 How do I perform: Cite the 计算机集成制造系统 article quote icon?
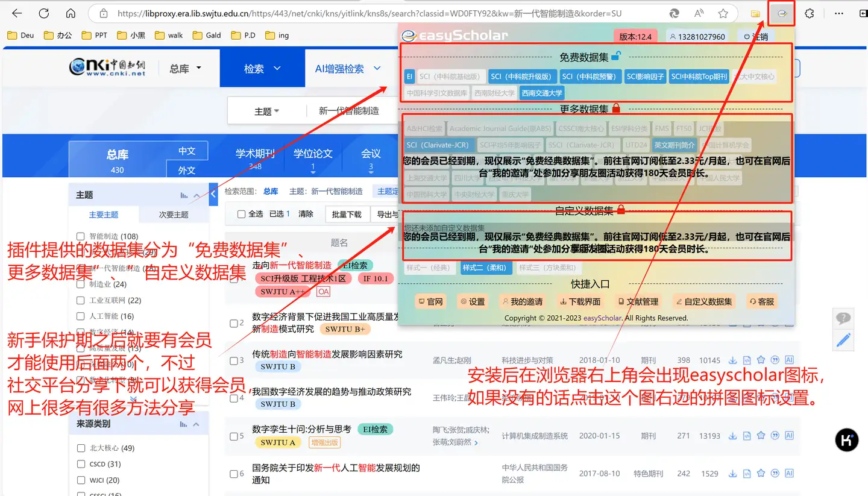pos(775,436)
